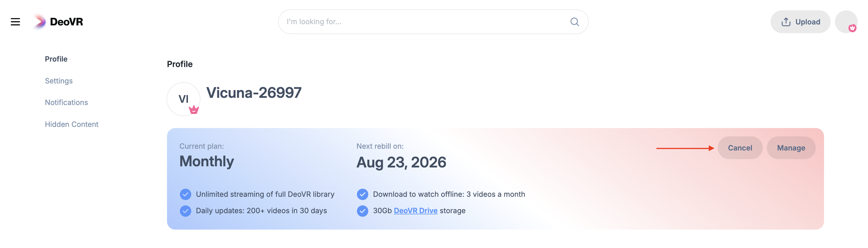The height and width of the screenshot is (248, 868).
Task: Click Manage subscription button
Action: click(x=791, y=148)
